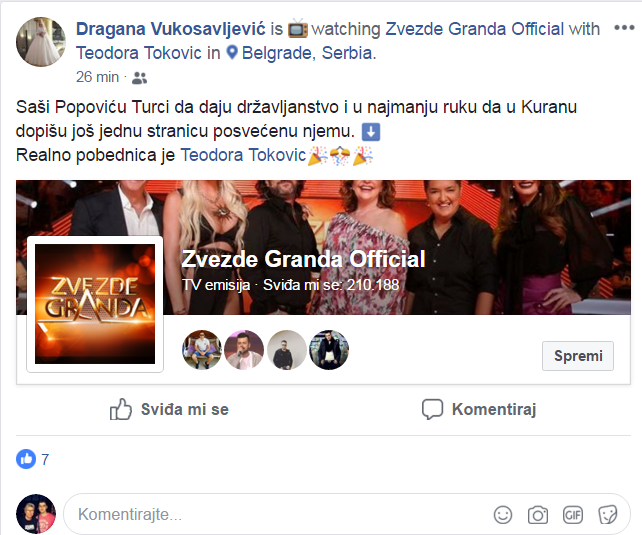Open the three-dot post options menu
Image resolution: width=642 pixels, height=535 pixels.
pos(624,28)
